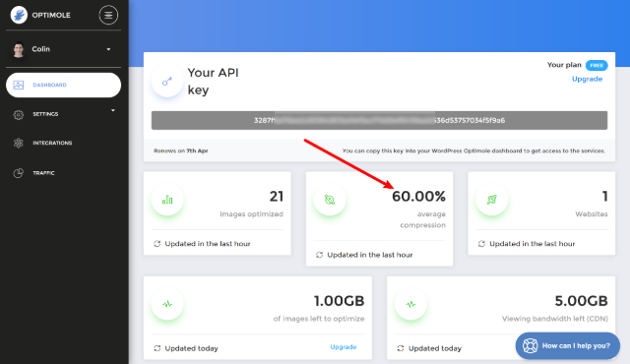Click the Websites count of 1
The height and width of the screenshot is (364, 630).
click(x=604, y=196)
